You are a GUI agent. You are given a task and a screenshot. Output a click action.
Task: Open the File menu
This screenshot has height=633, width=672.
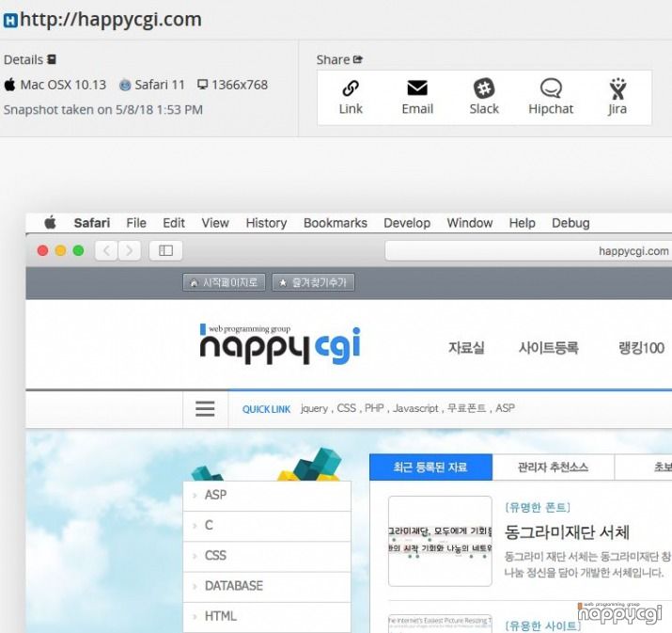pyautogui.click(x=136, y=223)
